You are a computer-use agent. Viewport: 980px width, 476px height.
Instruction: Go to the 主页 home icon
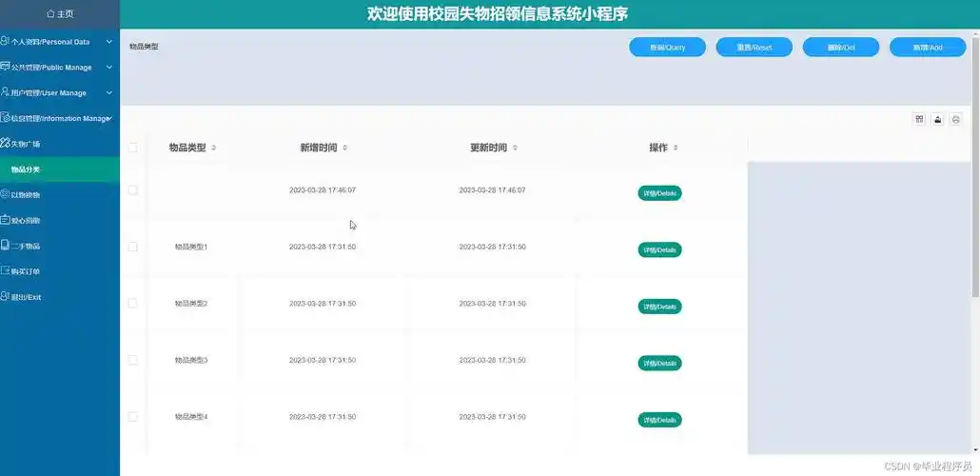[x=50, y=13]
